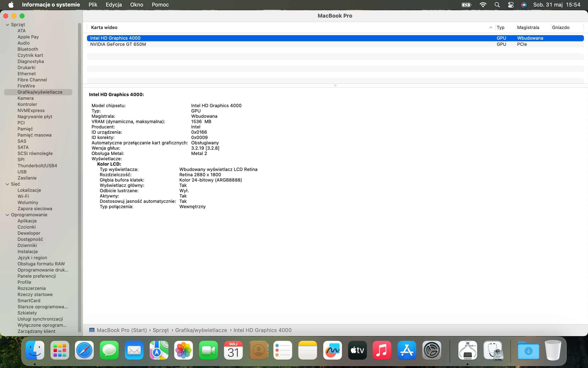Open Photos app in the Dock
The height and width of the screenshot is (368, 588).
pyautogui.click(x=184, y=350)
